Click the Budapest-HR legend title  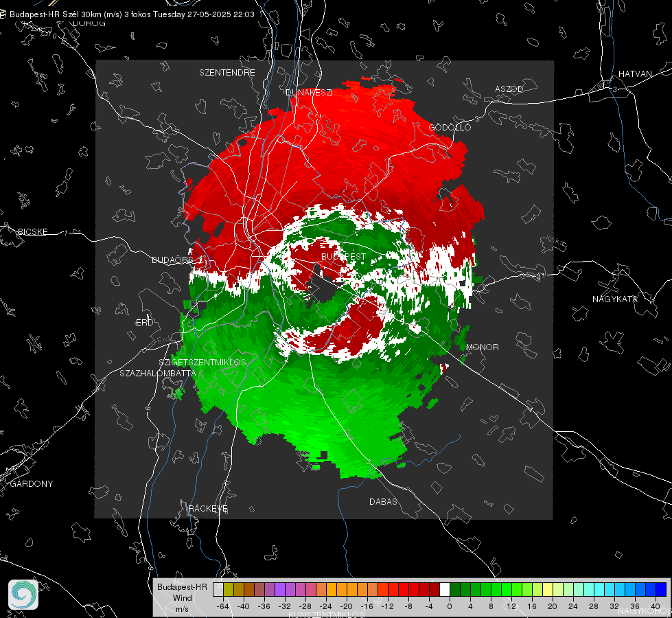pyautogui.click(x=182, y=586)
